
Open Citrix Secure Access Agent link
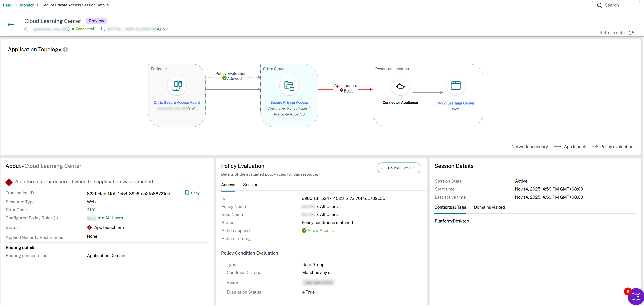177,103
